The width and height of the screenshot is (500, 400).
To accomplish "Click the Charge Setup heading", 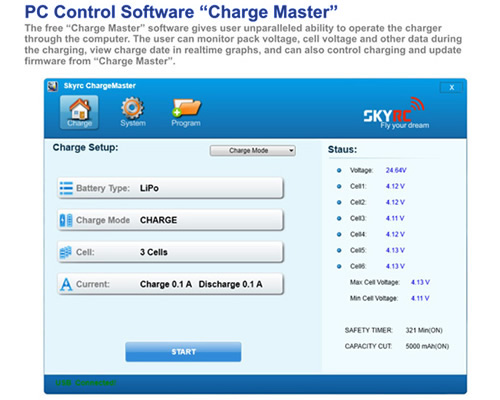I will point(85,147).
